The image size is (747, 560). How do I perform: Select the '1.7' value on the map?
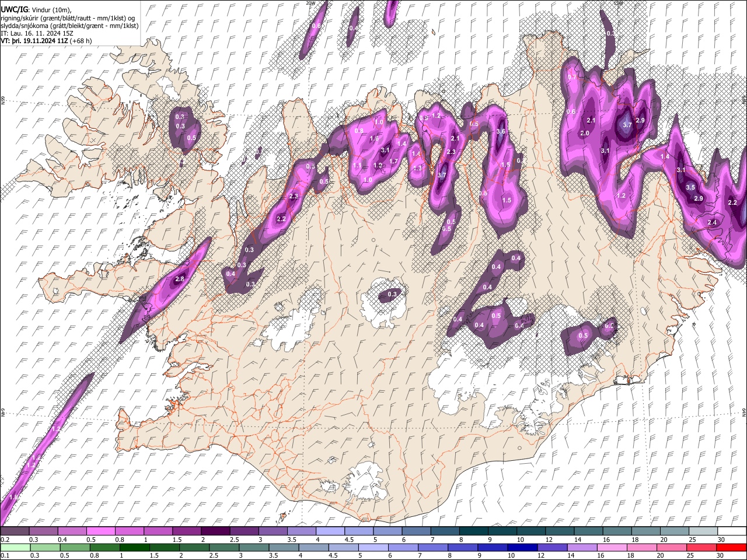393,162
